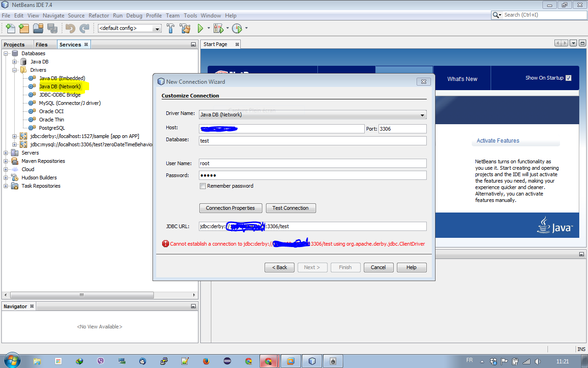This screenshot has width=588, height=368.
Task: Click the Help button in wizard
Action: point(412,267)
